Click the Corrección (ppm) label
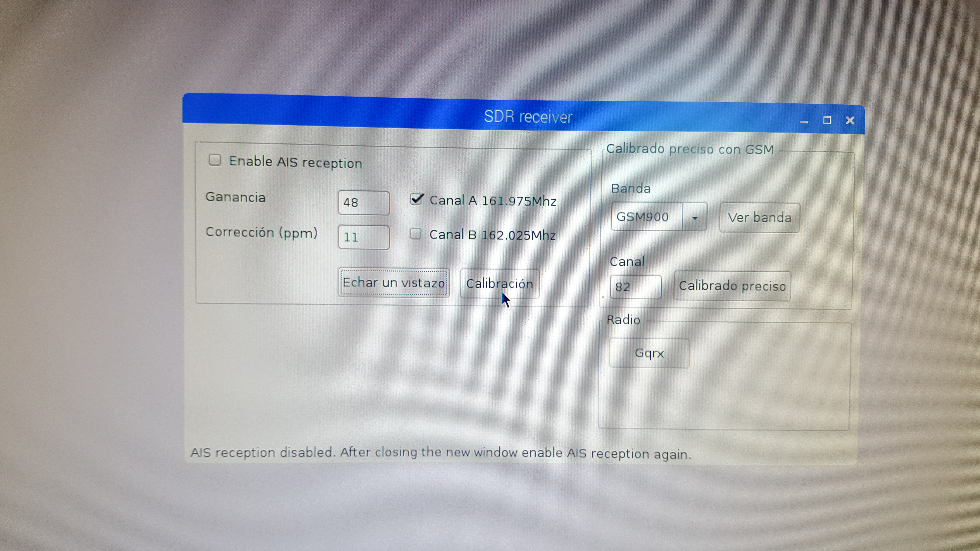This screenshot has height=551, width=980. click(261, 232)
